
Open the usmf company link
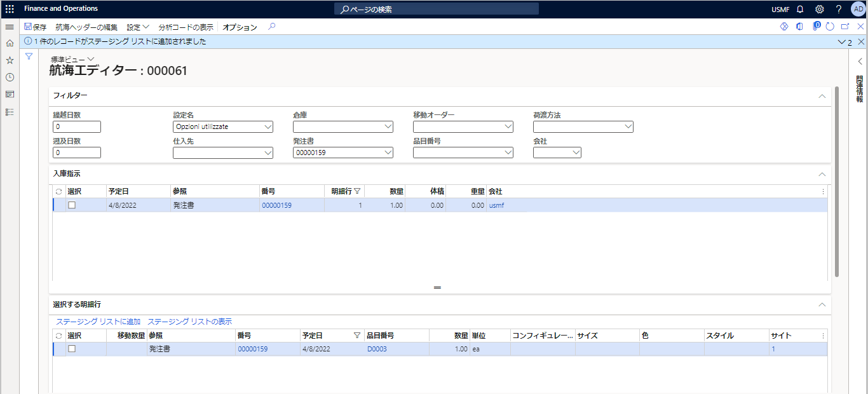496,205
